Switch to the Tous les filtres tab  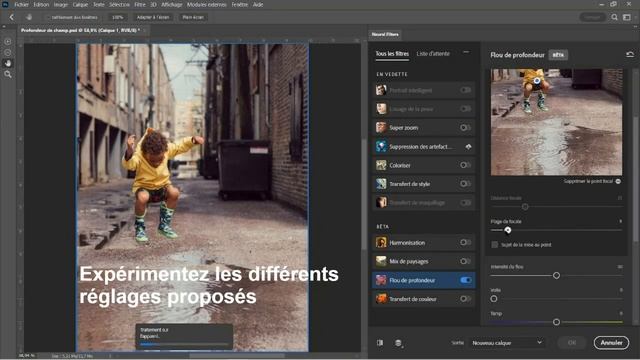pyautogui.click(x=392, y=53)
